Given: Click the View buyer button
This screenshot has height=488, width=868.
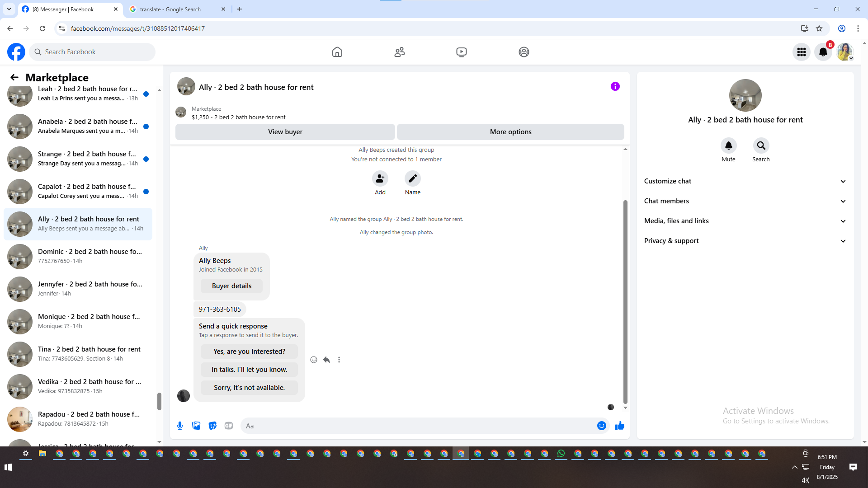Looking at the screenshot, I should [285, 132].
